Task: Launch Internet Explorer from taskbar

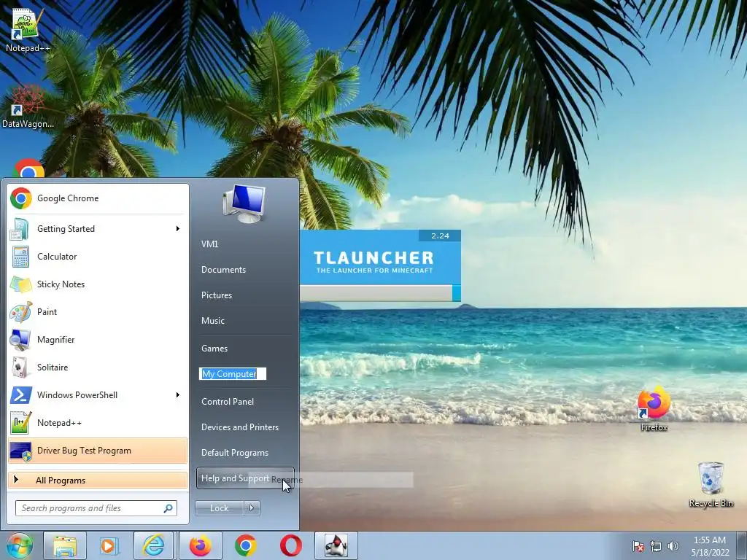Action: coord(153,545)
